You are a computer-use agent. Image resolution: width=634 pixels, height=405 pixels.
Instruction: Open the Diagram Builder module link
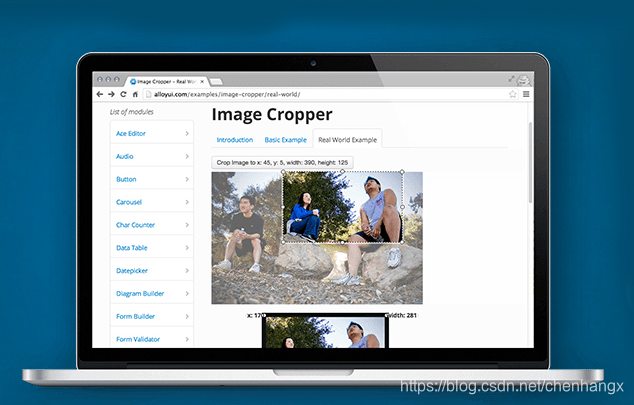tap(140, 293)
